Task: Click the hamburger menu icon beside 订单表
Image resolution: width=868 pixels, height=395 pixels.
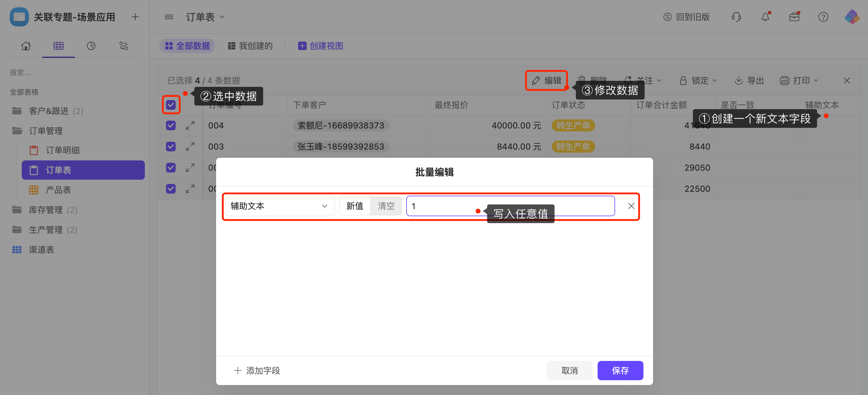Action: coord(169,17)
